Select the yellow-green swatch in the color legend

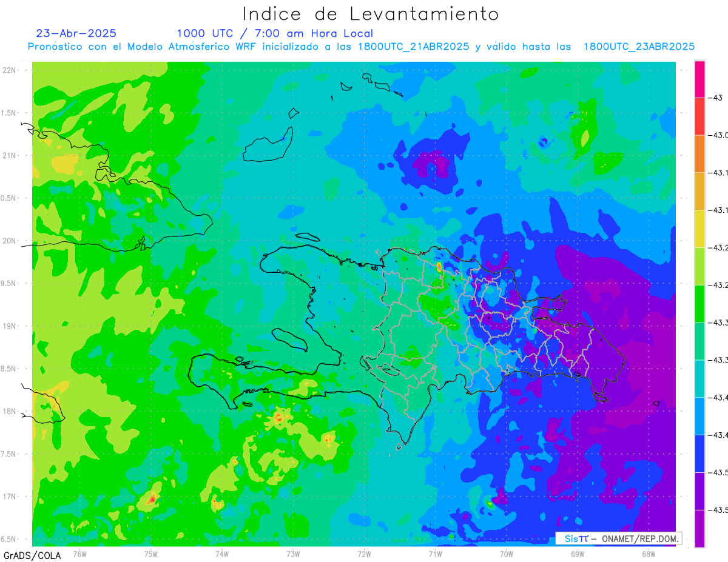tap(699, 266)
